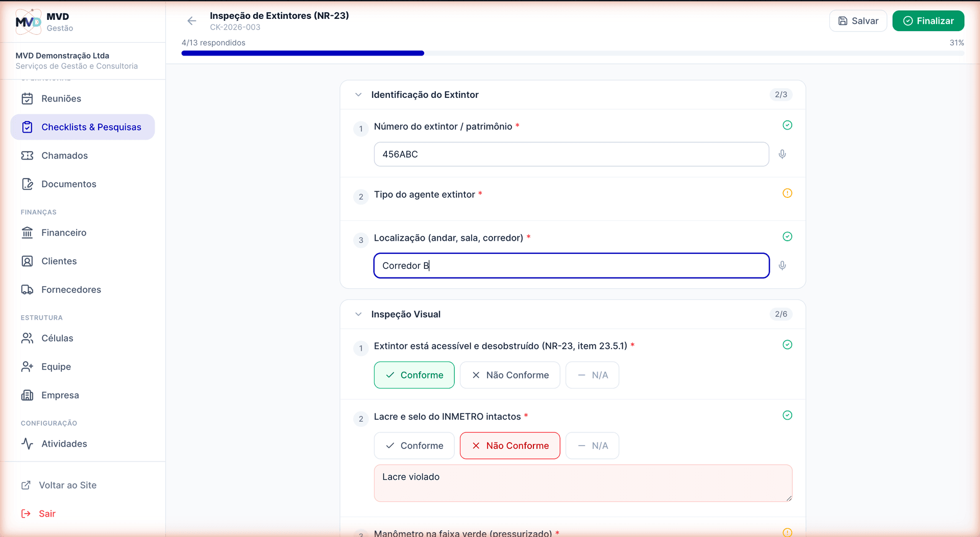Click green check icon for Lacre e selo question
The height and width of the screenshot is (537, 980).
[788, 415]
